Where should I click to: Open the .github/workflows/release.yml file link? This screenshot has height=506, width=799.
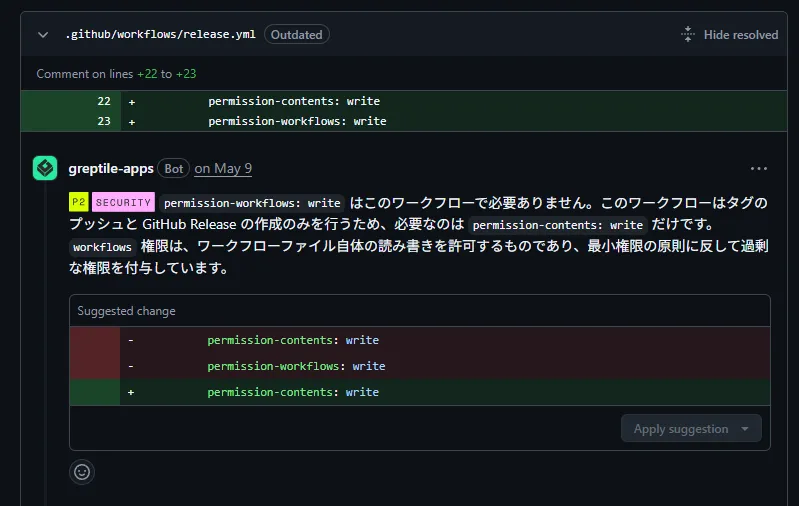(161, 35)
